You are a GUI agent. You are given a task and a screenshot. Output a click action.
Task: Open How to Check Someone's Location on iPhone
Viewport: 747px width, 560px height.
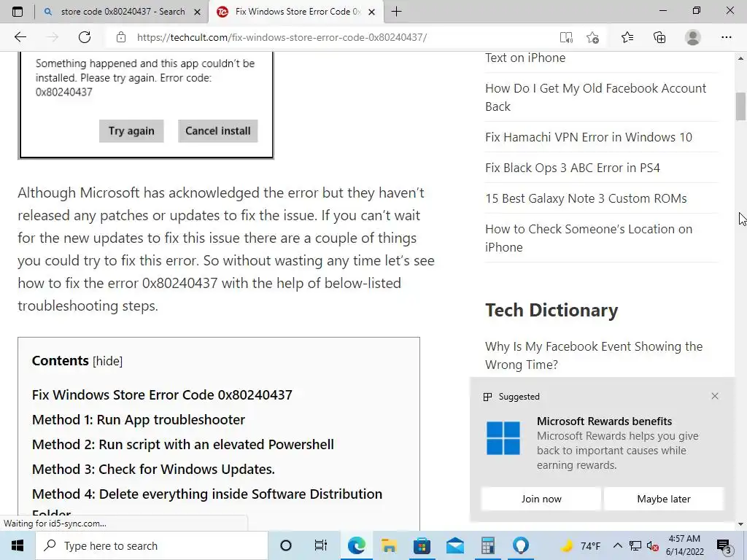(589, 238)
